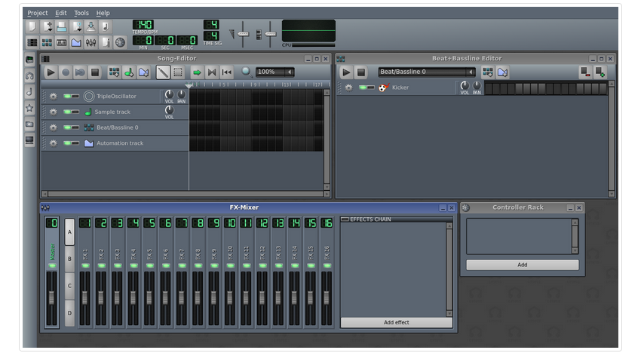Open Beat/Bassline 0 track actions gear menu

(54, 127)
